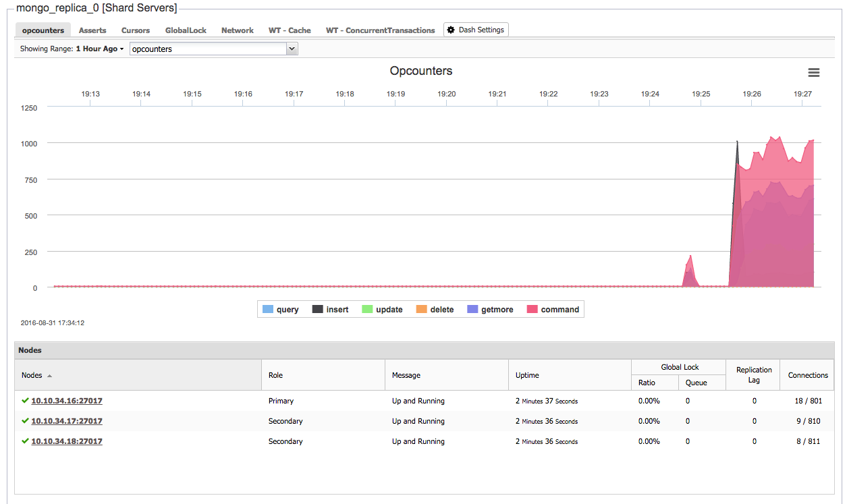Screen dimensions: 847x504
Task: Click the 1250 y-axis label
Action: [29, 107]
